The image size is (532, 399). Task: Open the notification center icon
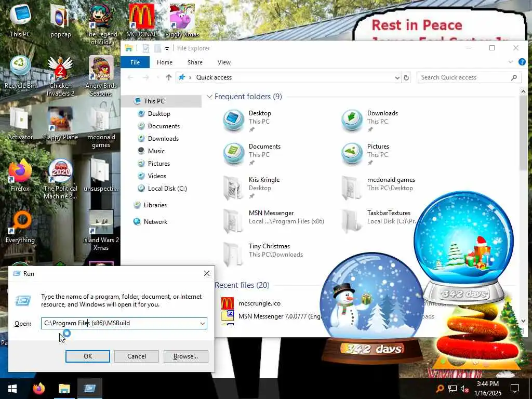(x=515, y=389)
